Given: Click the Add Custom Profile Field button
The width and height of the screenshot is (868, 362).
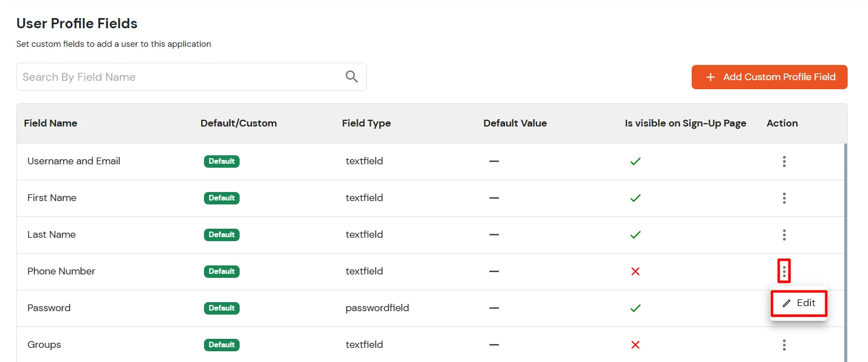Looking at the screenshot, I should point(770,77).
